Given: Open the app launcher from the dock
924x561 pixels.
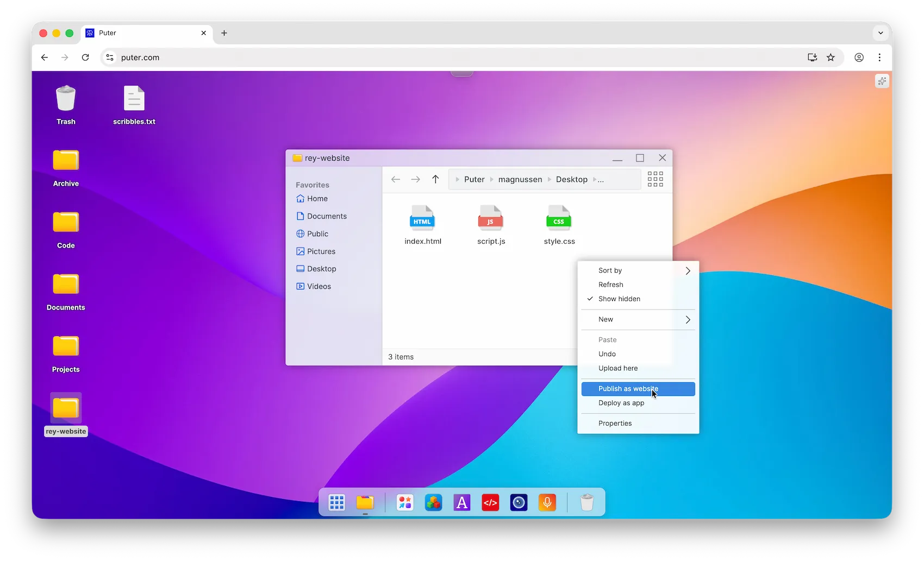Looking at the screenshot, I should click(336, 502).
